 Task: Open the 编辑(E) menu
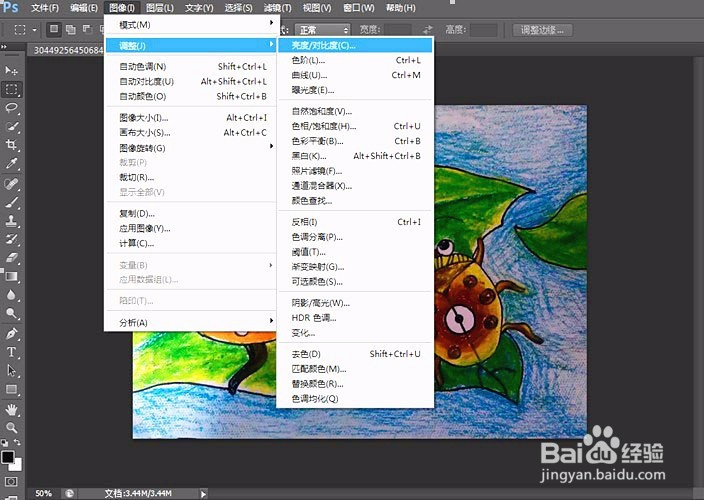(x=84, y=8)
